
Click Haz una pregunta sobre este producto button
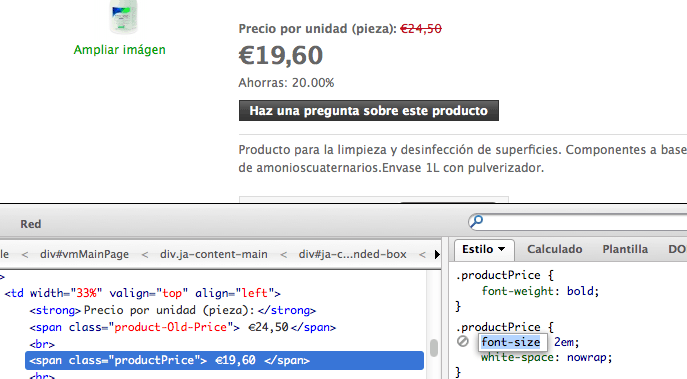[368, 110]
